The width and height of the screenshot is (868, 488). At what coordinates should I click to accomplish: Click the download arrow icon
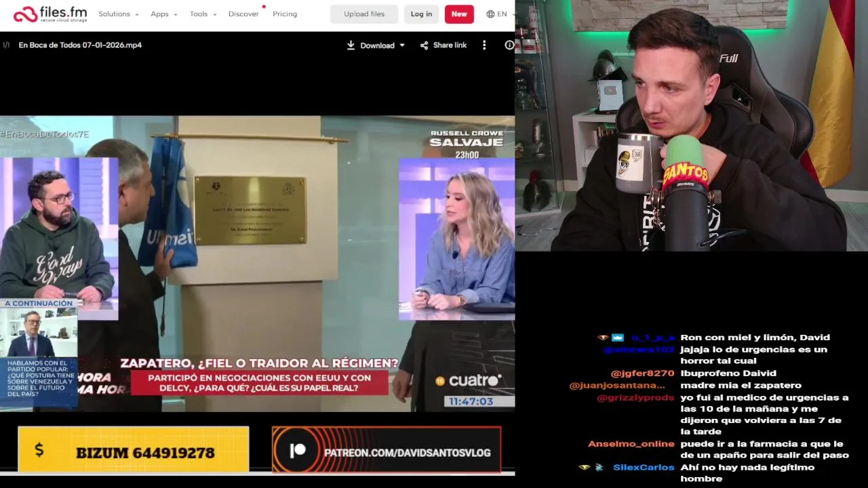pos(351,45)
